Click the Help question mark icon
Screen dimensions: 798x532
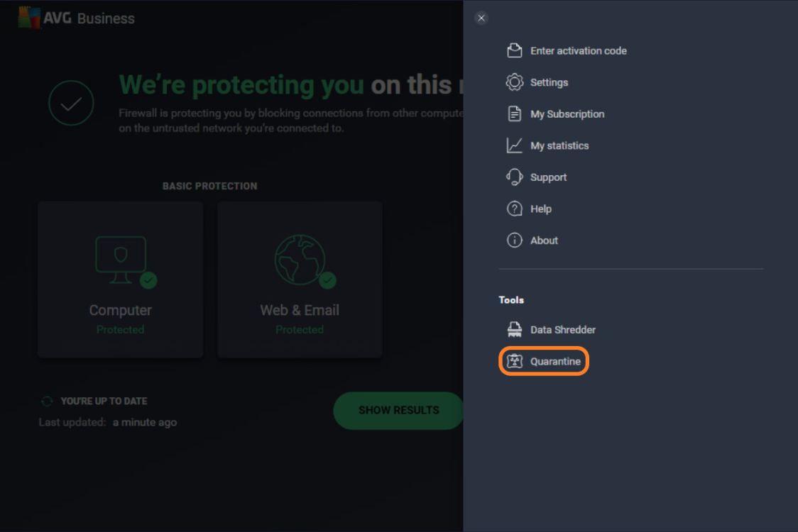514,208
